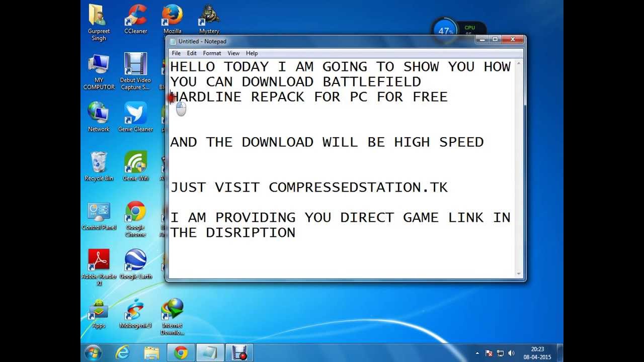Open MY COMPUTOR desktop icon
This screenshot has width=644, height=362.
[x=99, y=71]
